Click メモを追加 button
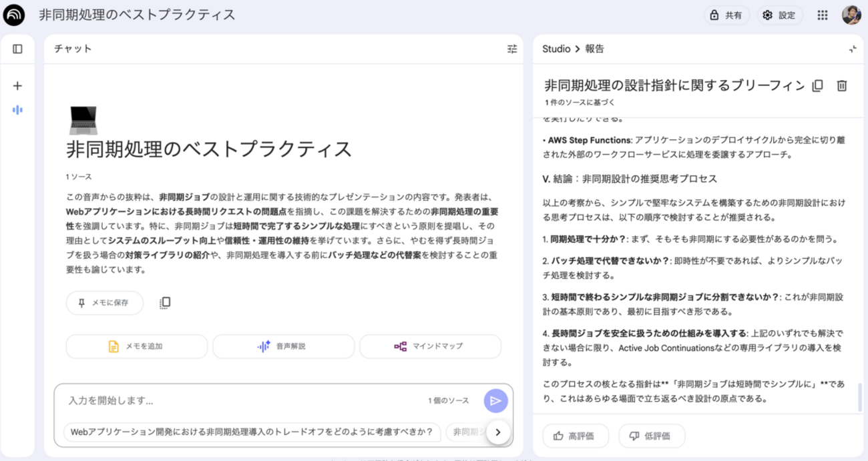 click(x=136, y=346)
